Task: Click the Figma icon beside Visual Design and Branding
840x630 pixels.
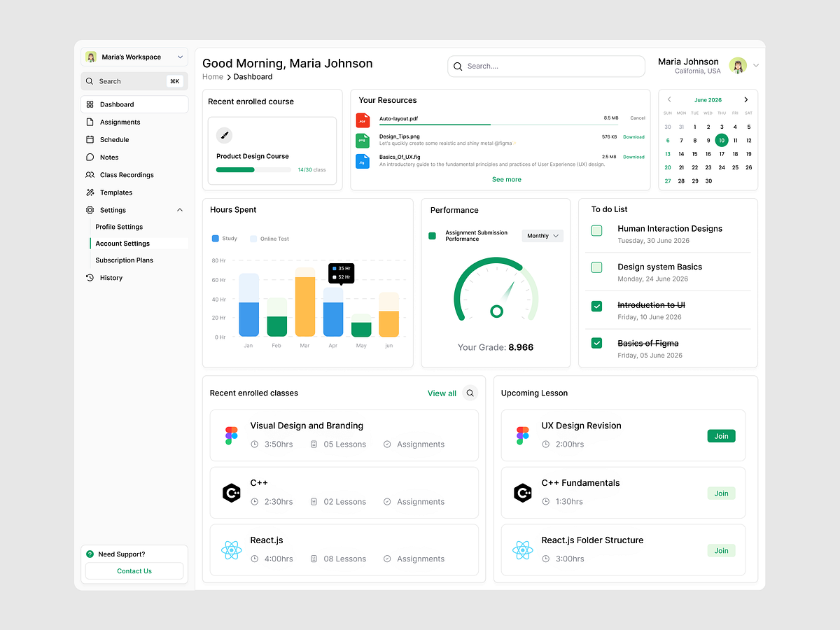Action: click(x=232, y=435)
